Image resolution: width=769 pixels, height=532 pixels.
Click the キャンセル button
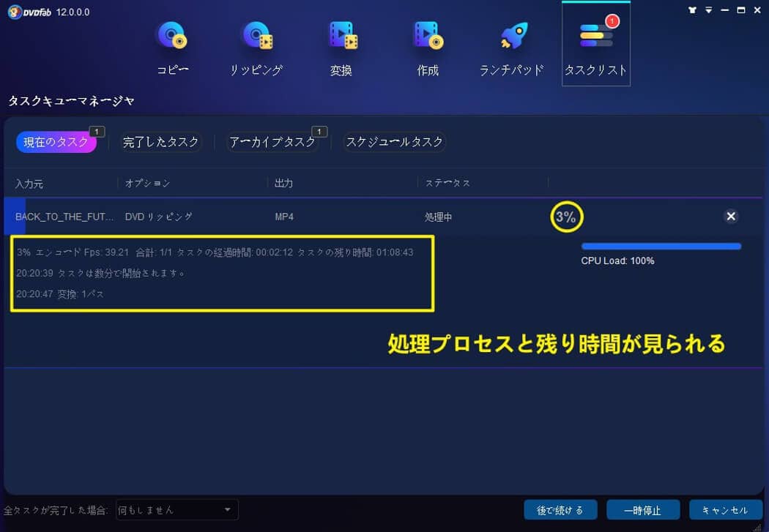pos(725,510)
